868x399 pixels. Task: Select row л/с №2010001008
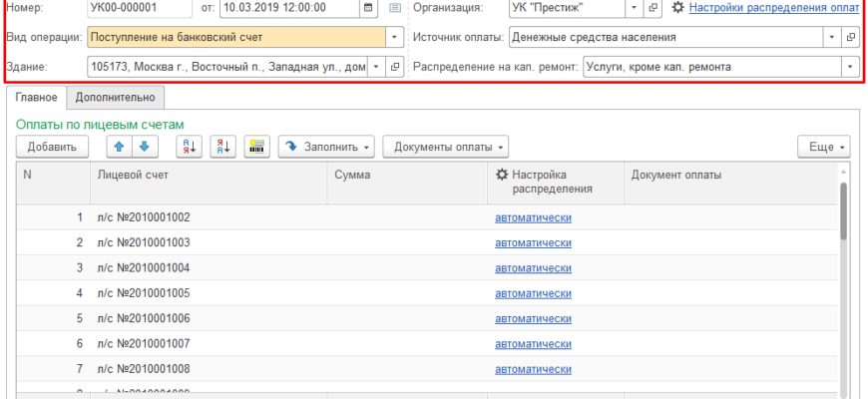pos(427,369)
